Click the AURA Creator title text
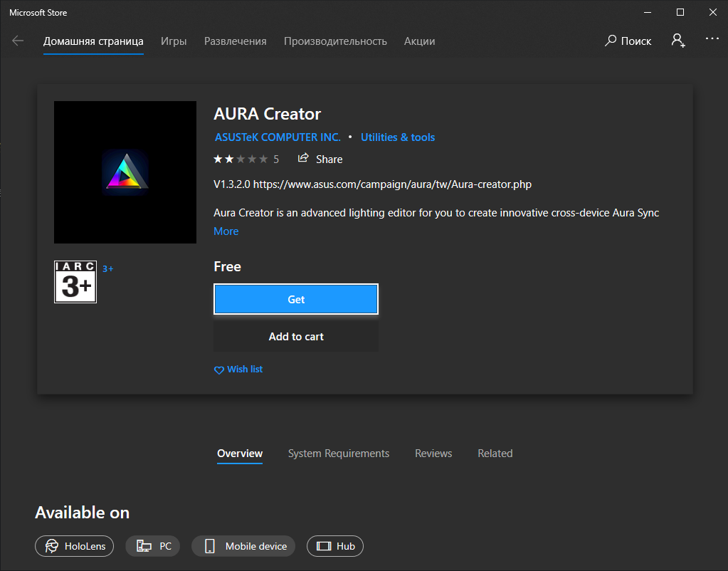728x571 pixels. point(267,114)
